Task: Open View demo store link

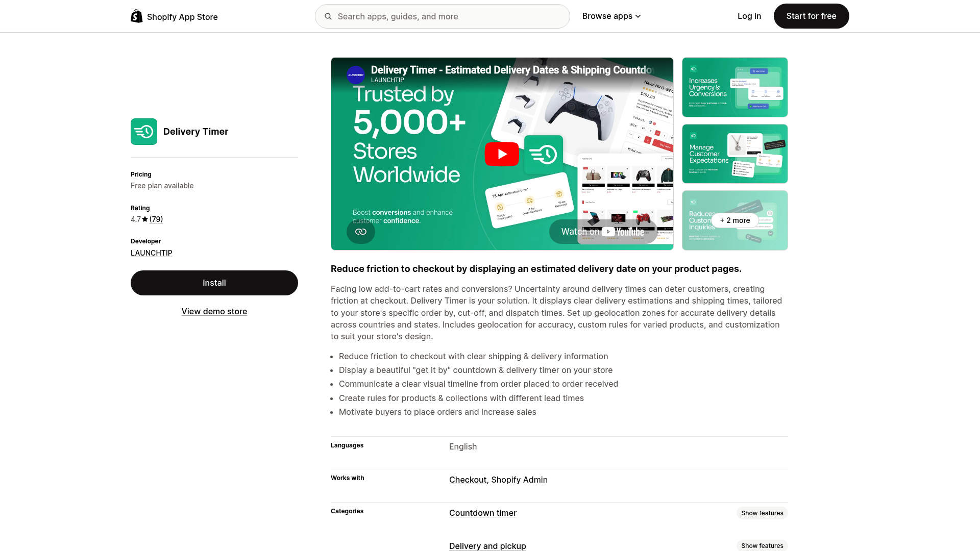Action: tap(214, 311)
